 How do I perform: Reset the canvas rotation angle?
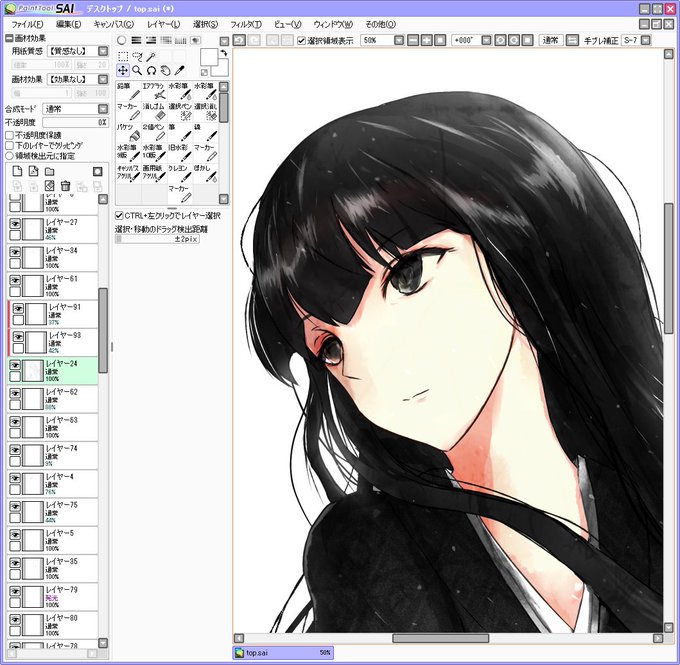coord(527,41)
